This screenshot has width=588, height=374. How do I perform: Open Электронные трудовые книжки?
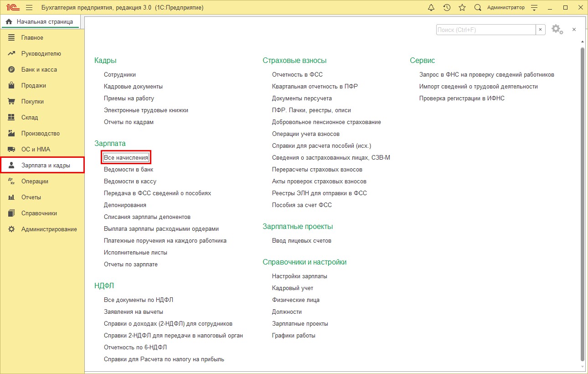tap(146, 110)
